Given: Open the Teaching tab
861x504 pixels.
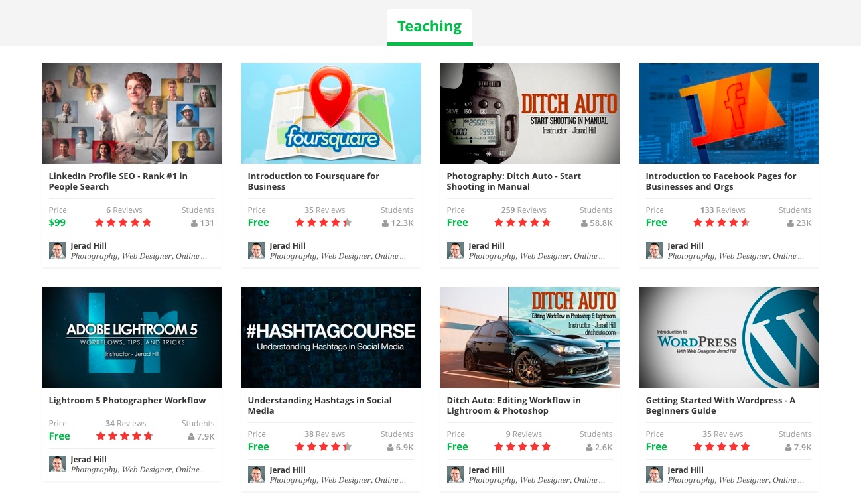Looking at the screenshot, I should 429,27.
